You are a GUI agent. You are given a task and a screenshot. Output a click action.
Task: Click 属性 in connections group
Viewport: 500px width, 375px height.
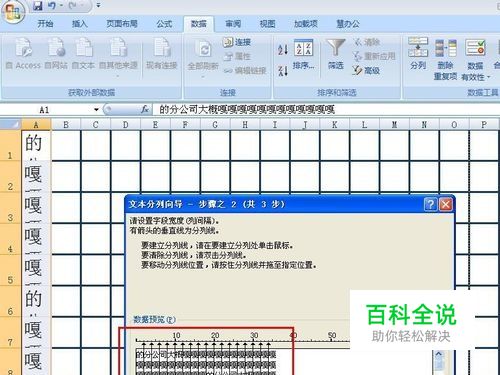(x=237, y=56)
